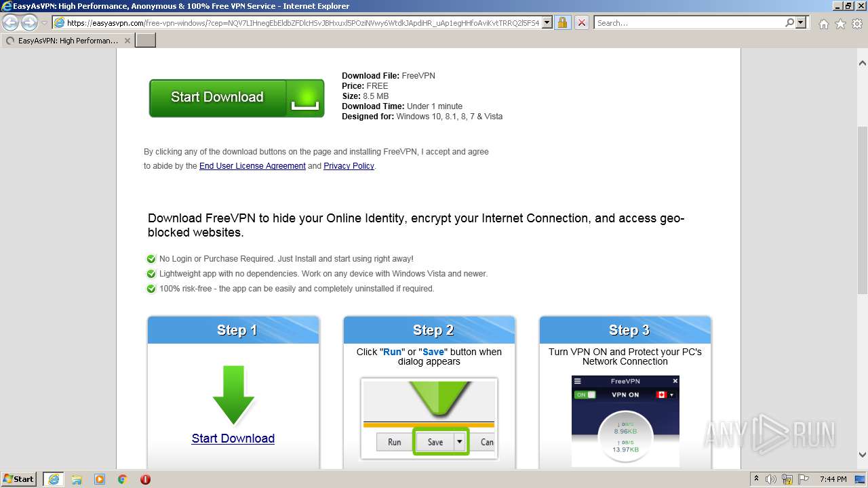Open the Privacy Policy link
Viewport: 868px width, 488px height.
(349, 166)
